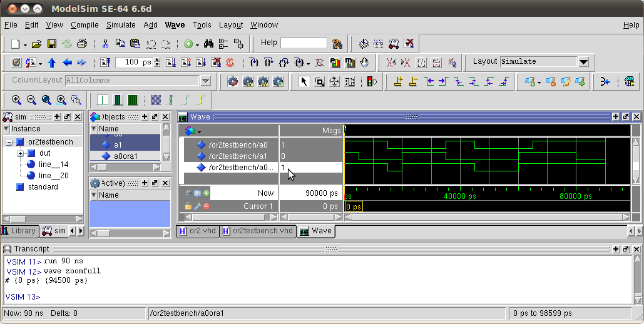Delete the wave cursor icon
The height and width of the screenshot is (324, 644).
point(413,81)
